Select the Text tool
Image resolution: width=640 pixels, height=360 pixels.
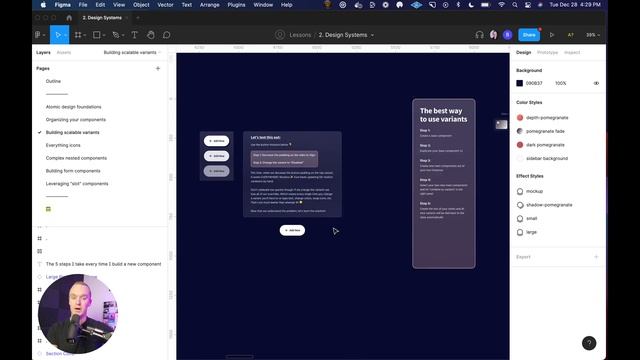point(134,35)
